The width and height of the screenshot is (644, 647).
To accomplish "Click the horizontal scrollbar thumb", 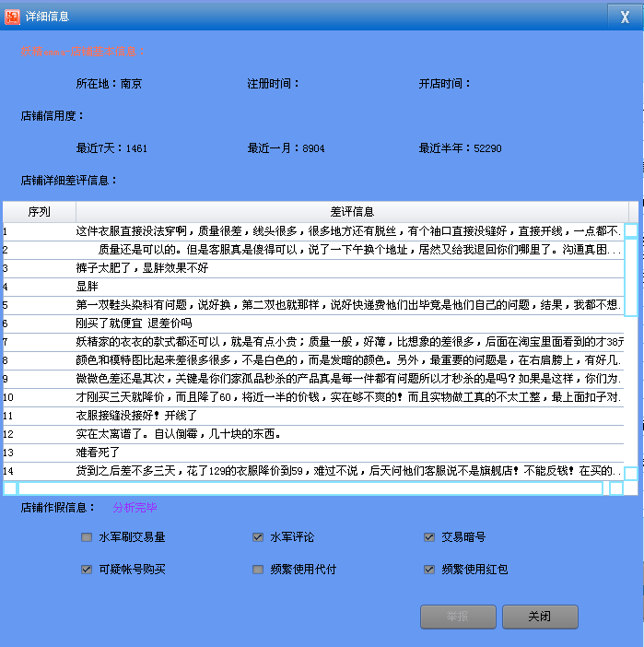I will (310, 488).
